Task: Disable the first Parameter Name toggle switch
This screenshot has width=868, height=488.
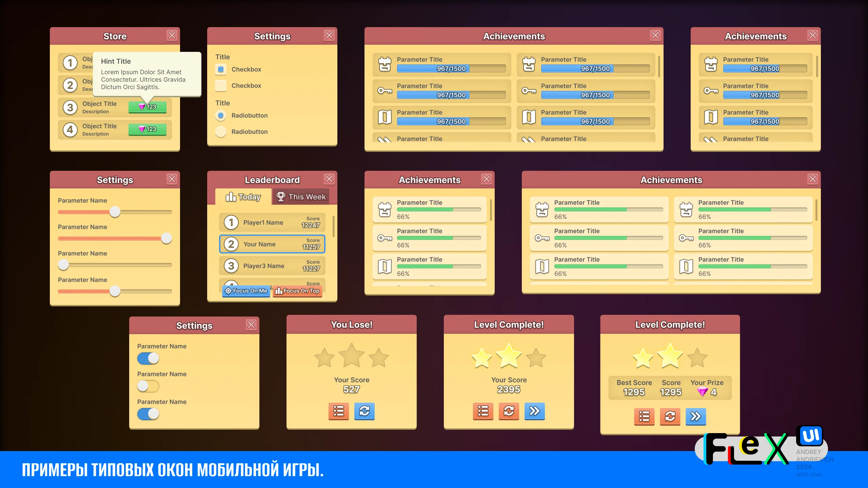Action: (x=148, y=358)
